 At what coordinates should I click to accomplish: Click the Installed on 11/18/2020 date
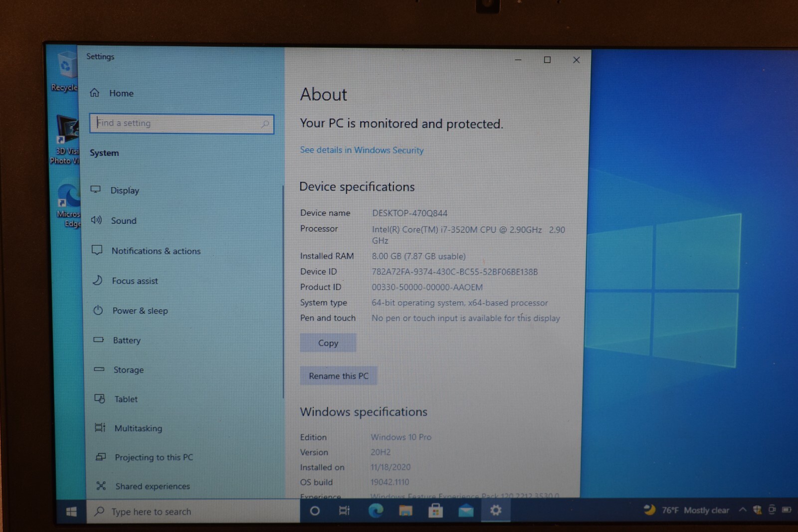pyautogui.click(x=391, y=467)
